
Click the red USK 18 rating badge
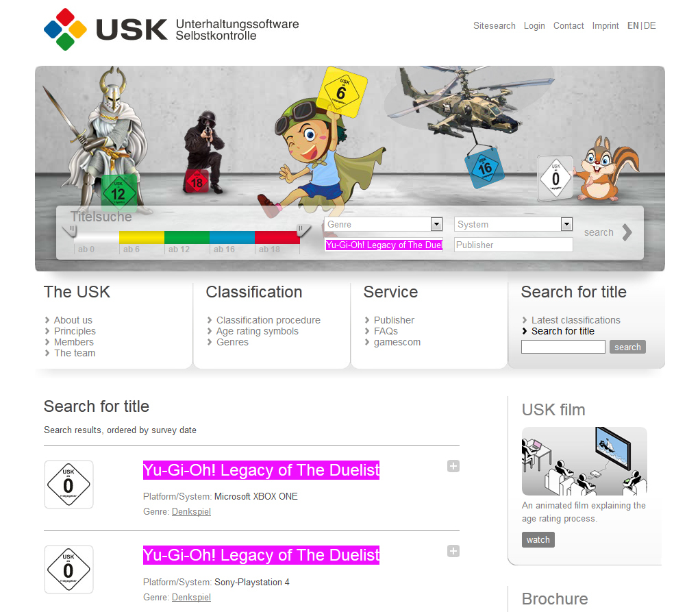coord(197,182)
